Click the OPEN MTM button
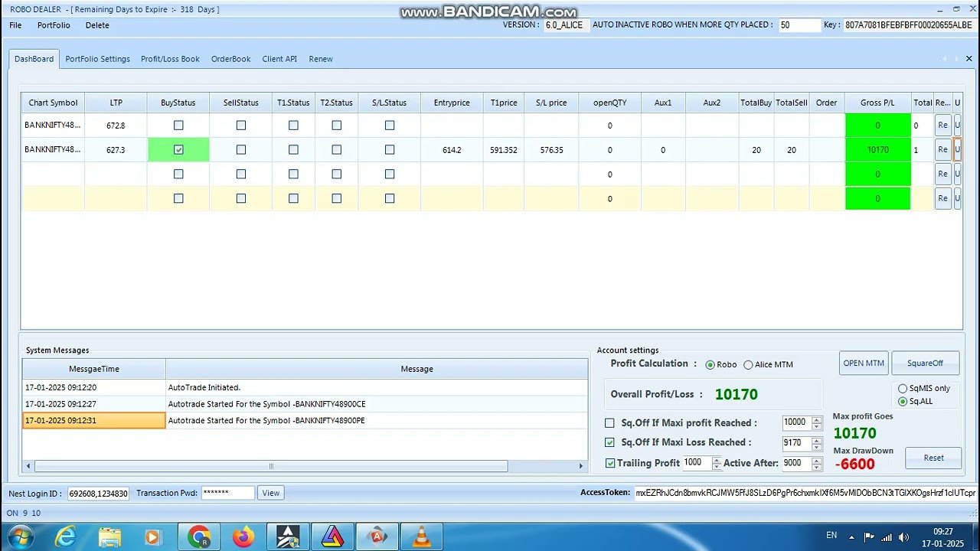This screenshot has height=551, width=980. coord(864,363)
